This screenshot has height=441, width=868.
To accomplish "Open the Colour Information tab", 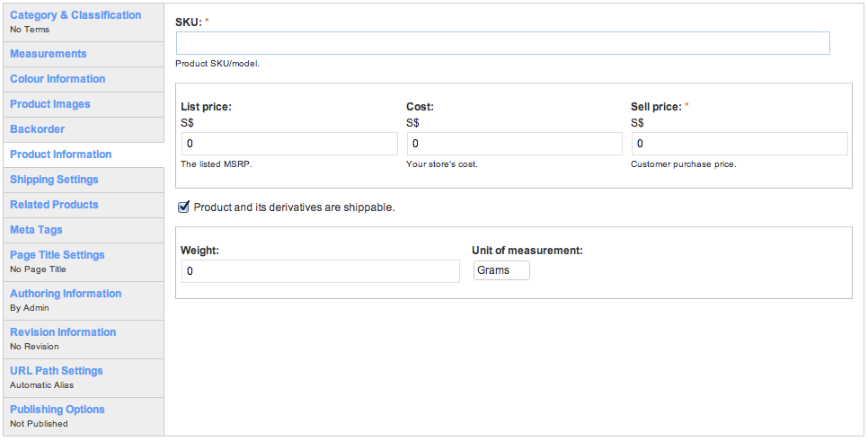I will (83, 79).
